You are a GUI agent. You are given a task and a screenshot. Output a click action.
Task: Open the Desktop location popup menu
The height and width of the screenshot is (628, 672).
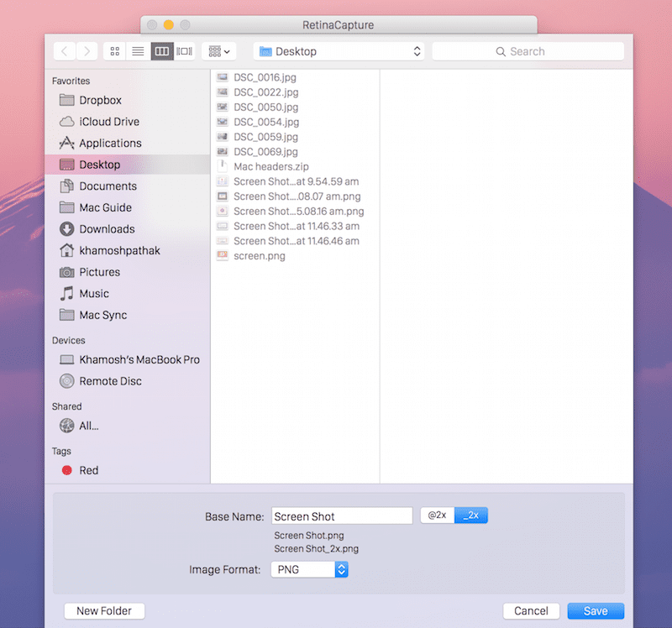pyautogui.click(x=339, y=51)
